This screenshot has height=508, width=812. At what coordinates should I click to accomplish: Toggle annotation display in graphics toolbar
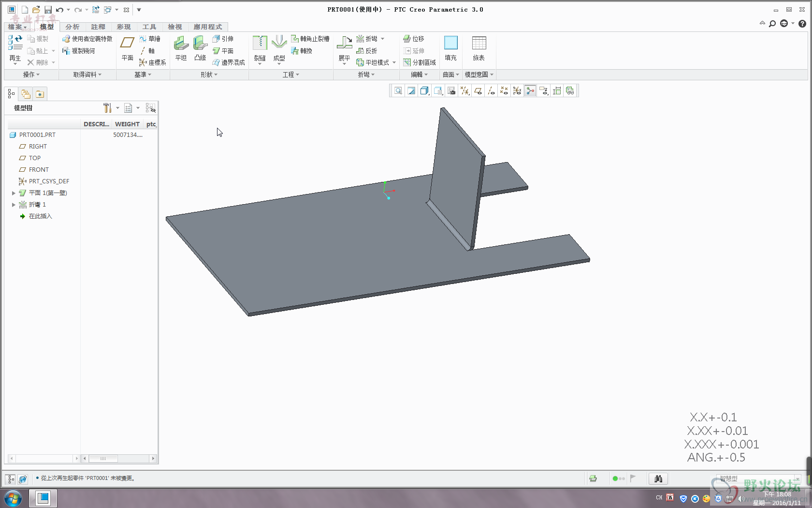coord(543,91)
